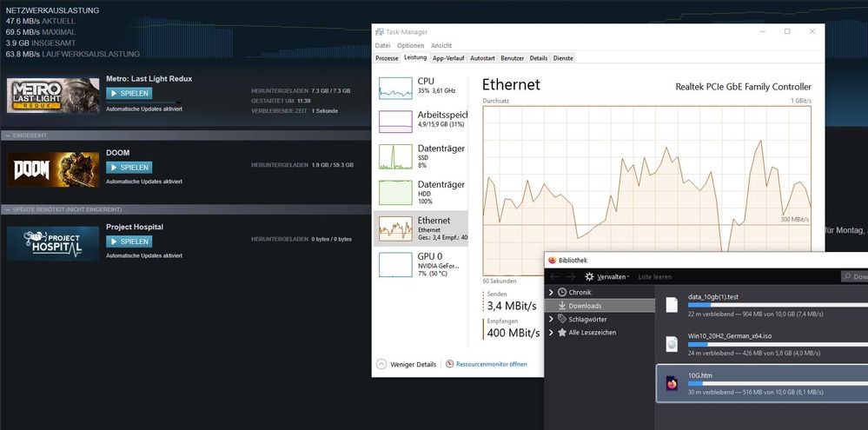
Task: Click the 10G.htm Firefox file icon
Action: (x=672, y=383)
